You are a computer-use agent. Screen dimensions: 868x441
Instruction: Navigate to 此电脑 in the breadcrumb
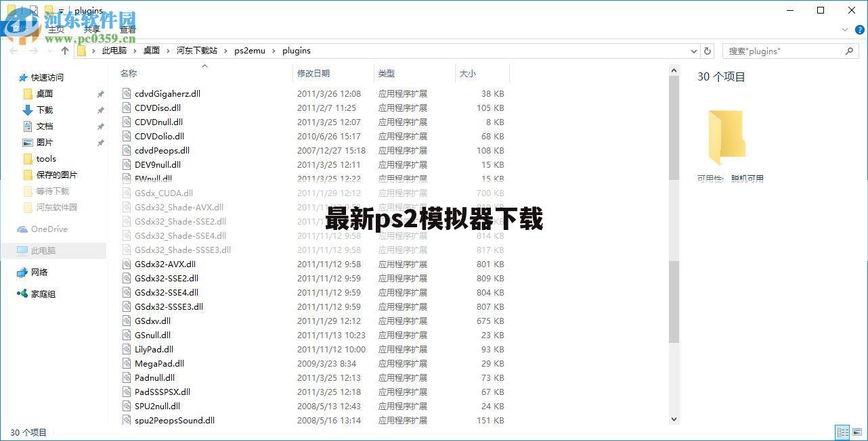click(114, 51)
